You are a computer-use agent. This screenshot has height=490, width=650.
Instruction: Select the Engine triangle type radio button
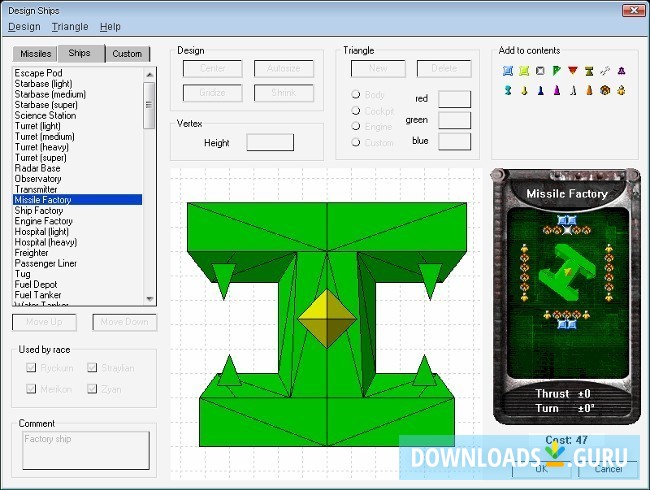coord(356,126)
